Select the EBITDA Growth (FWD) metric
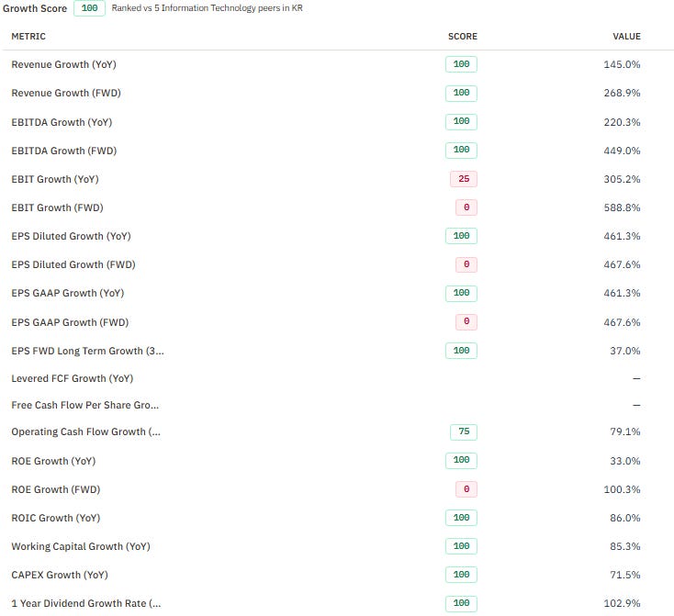 click(x=63, y=151)
